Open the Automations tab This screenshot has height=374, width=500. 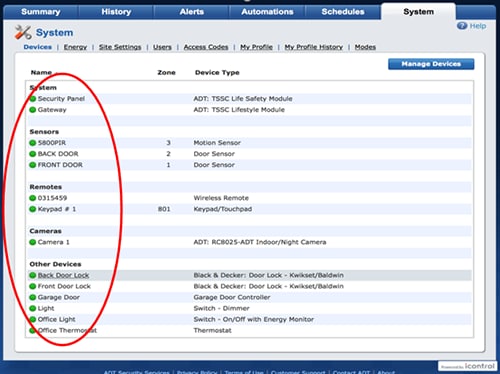[267, 12]
